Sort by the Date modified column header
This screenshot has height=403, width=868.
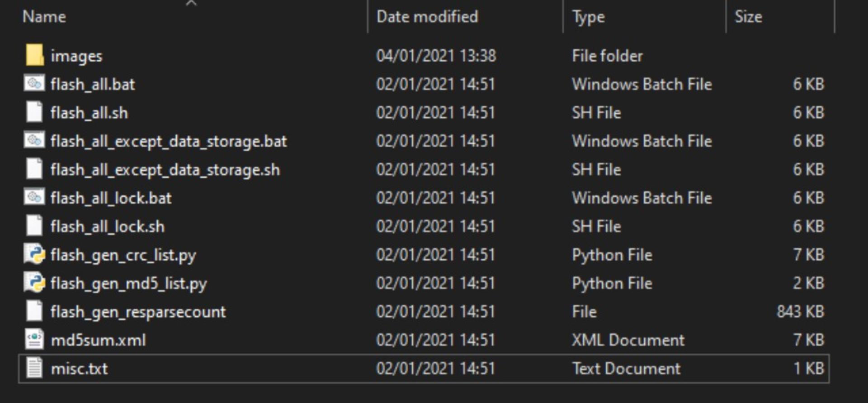pyautogui.click(x=427, y=17)
